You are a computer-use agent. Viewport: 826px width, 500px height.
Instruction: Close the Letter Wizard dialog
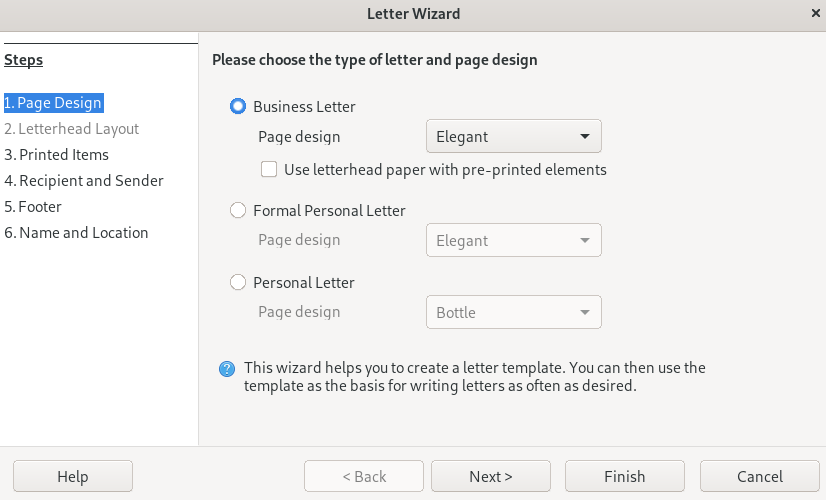point(815,14)
